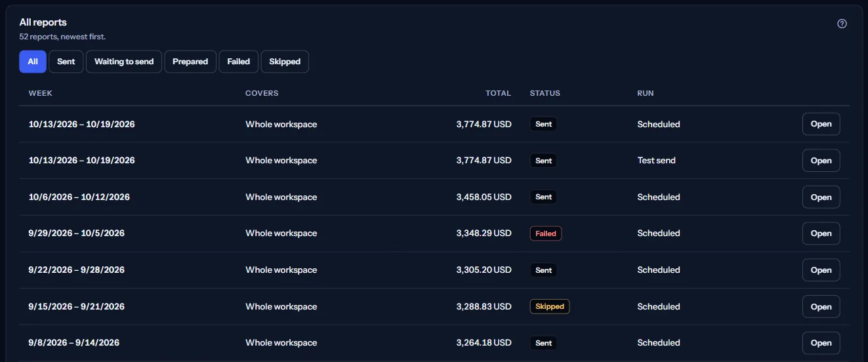Click Scheduled in the 9/29/2026 row
This screenshot has width=868, height=362.
[x=659, y=233]
